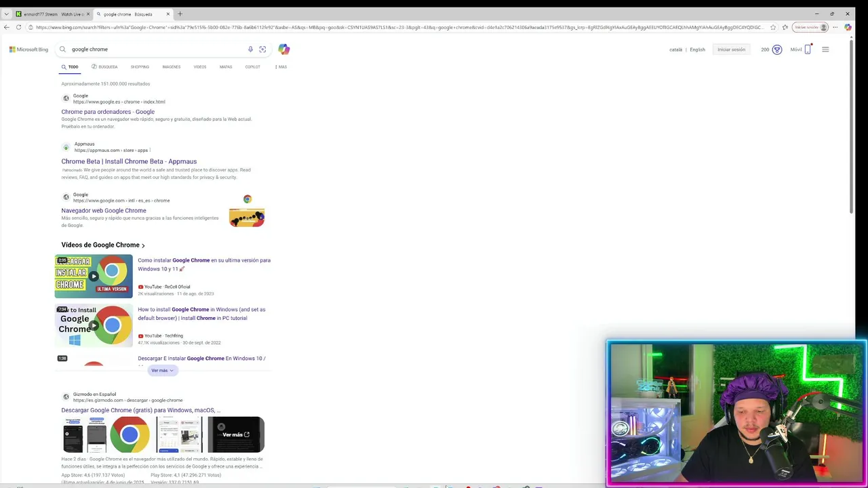The image size is (868, 488).
Task: Select the BÚSQUEDA tab
Action: [104, 67]
